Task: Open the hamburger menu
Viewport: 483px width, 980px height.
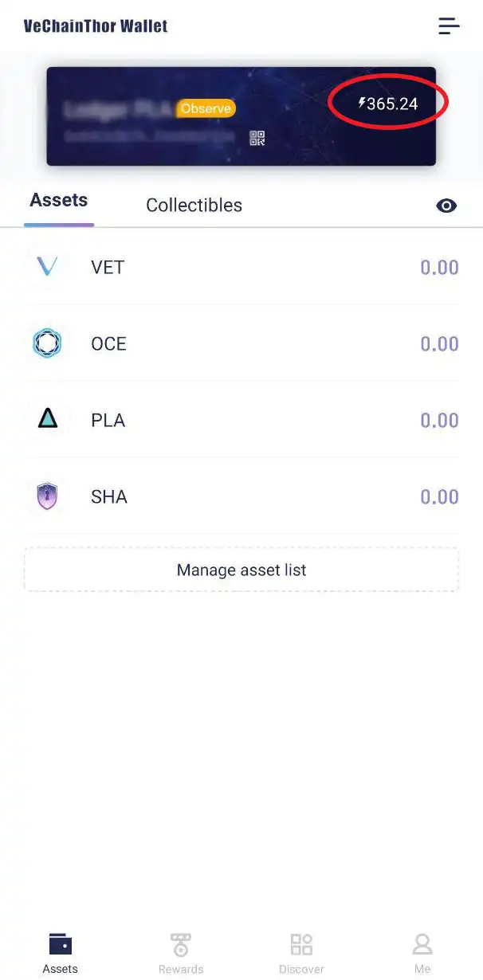Action: (x=449, y=25)
